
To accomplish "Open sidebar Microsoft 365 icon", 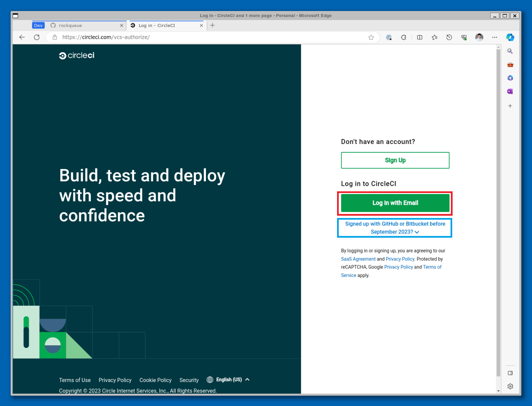I will coord(510,78).
